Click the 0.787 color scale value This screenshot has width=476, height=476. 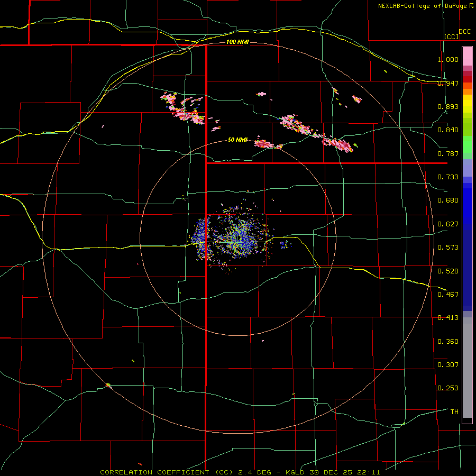pyautogui.click(x=448, y=153)
